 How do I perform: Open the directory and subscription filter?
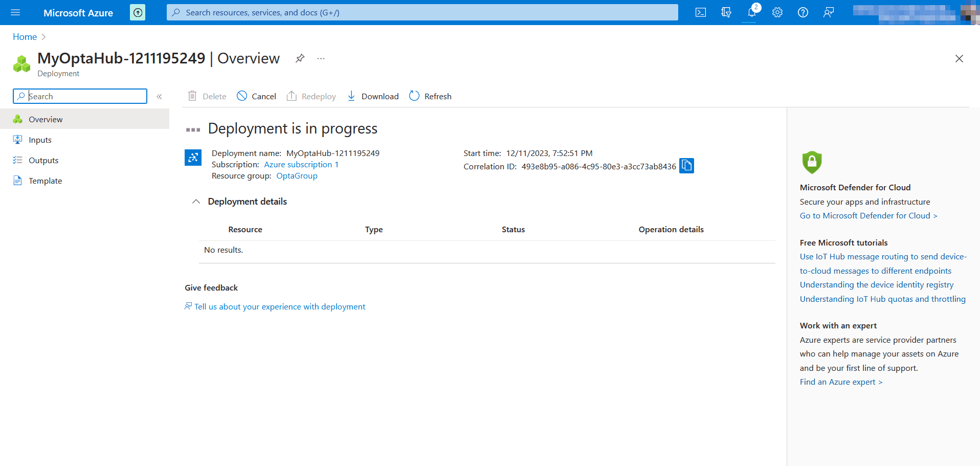(x=726, y=12)
